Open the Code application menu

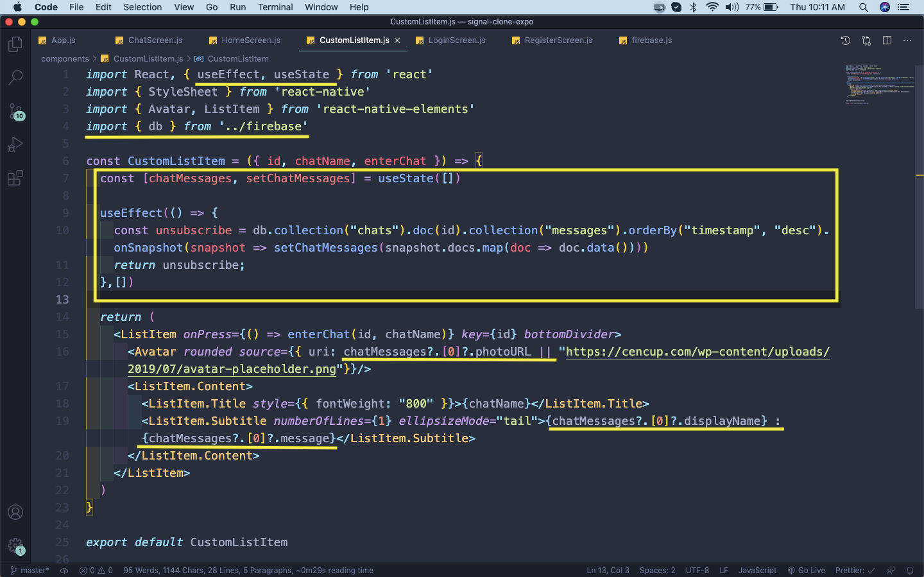46,7
